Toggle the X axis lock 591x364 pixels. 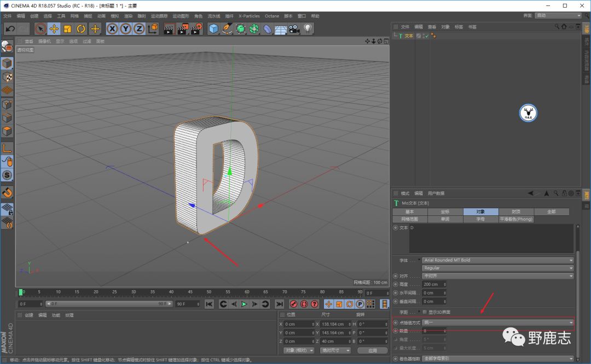coord(112,28)
